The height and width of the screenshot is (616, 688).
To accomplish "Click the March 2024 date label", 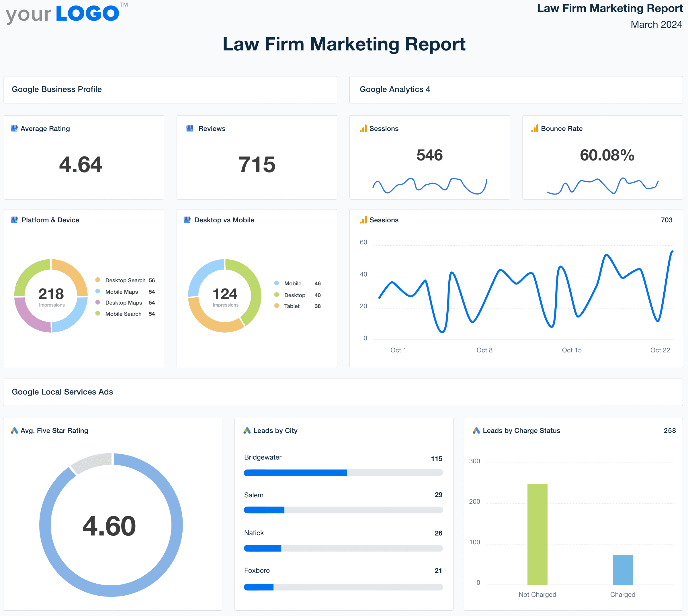I will pos(656,24).
